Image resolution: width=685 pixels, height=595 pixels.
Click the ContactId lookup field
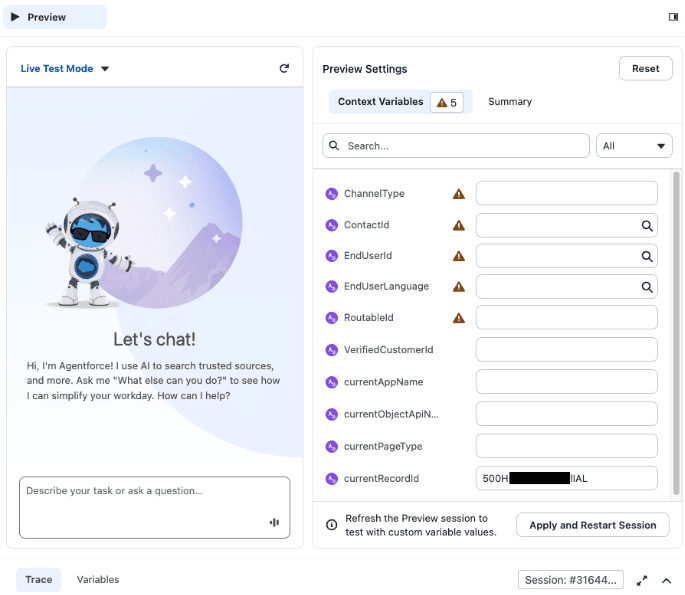click(x=567, y=225)
